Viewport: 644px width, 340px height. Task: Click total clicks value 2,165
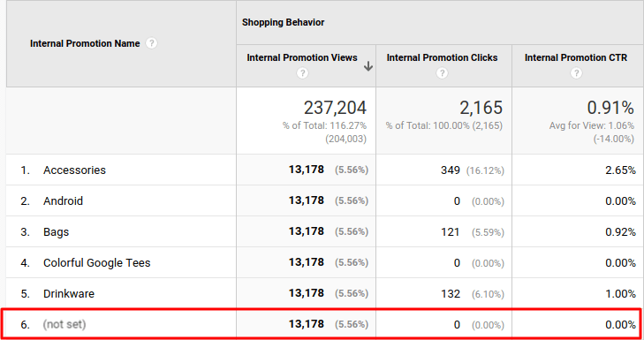point(481,108)
